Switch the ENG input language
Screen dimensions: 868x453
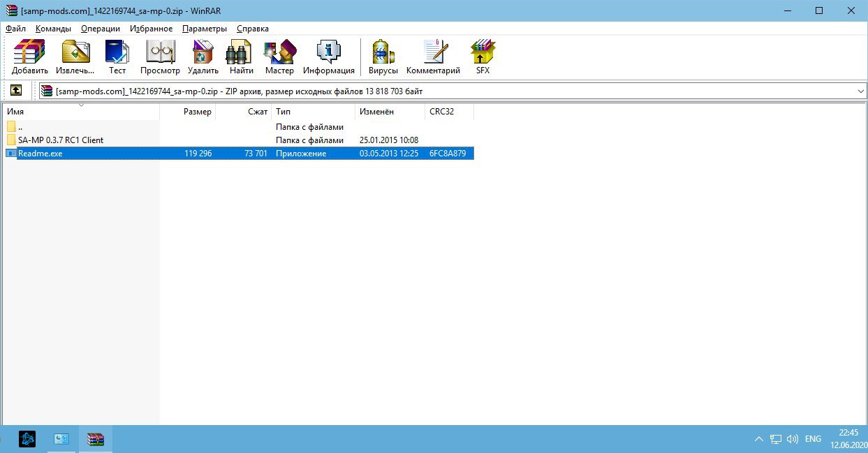(813, 439)
